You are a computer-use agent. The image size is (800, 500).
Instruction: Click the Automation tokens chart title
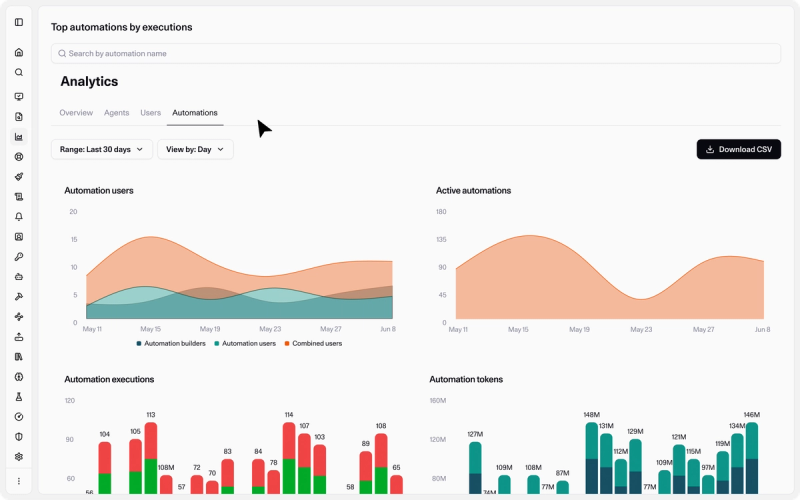(x=466, y=379)
